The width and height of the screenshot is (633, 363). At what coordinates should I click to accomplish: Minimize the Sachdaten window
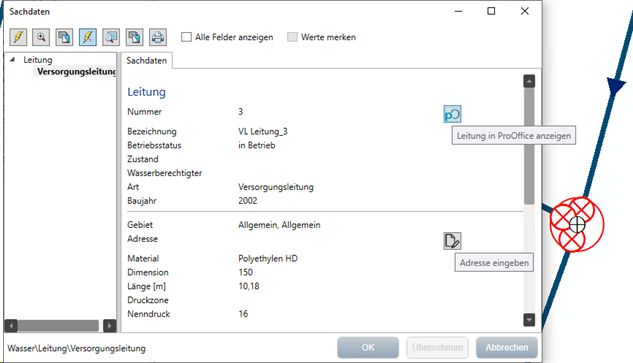[458, 11]
